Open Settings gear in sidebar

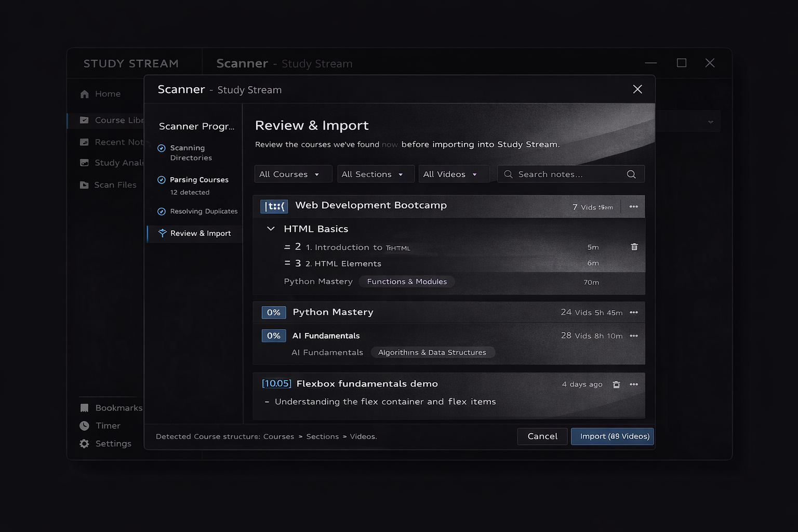click(84, 444)
